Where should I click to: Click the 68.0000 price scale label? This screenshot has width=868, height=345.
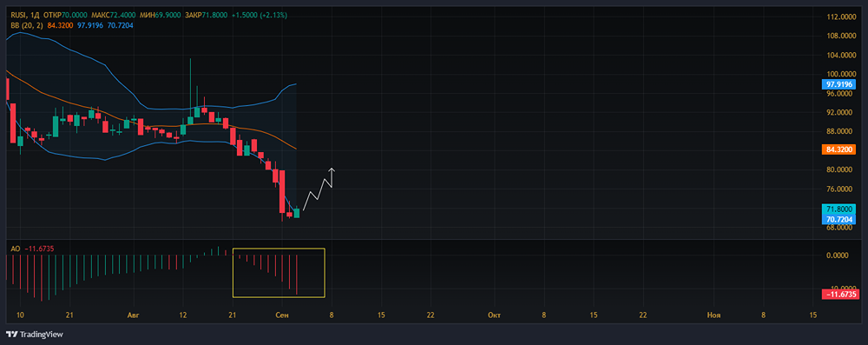click(x=840, y=228)
